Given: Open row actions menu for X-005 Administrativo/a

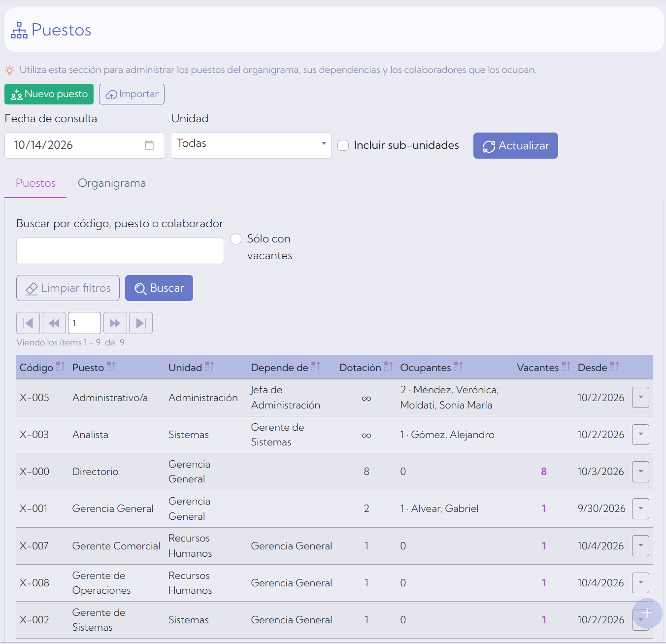Looking at the screenshot, I should tap(640, 398).
